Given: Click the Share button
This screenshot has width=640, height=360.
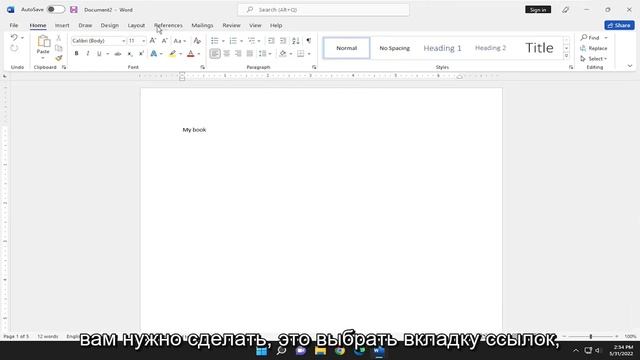Looking at the screenshot, I should 619,25.
